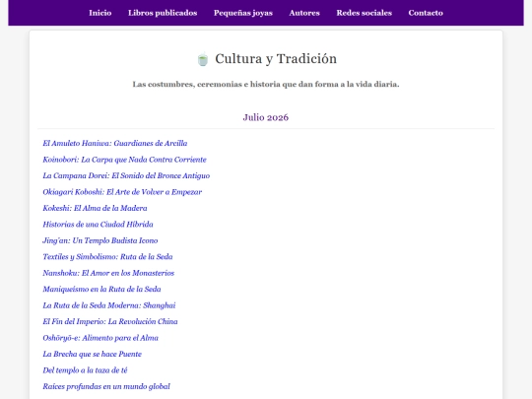This screenshot has width=532, height=399.
Task: Open Kokeshi: El Alma de la Madera
Action: click(95, 208)
